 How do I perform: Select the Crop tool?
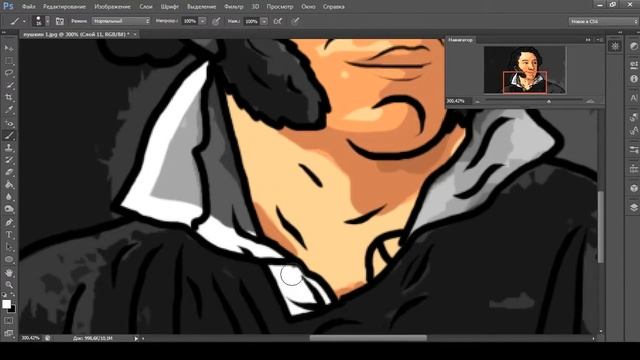[x=9, y=98]
